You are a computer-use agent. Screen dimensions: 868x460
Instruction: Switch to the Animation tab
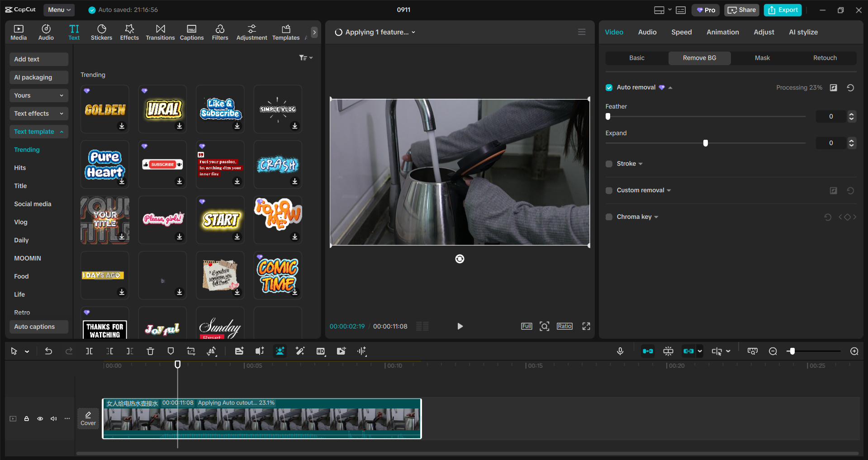click(722, 32)
